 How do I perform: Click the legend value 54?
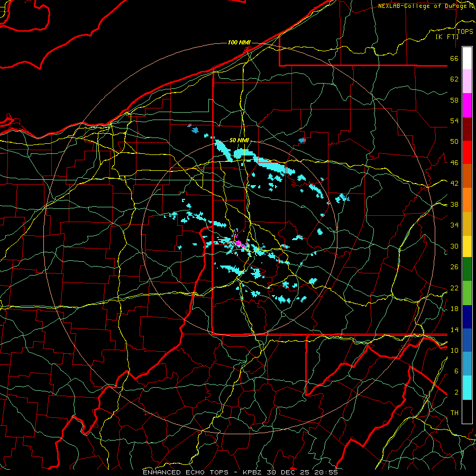pos(454,121)
